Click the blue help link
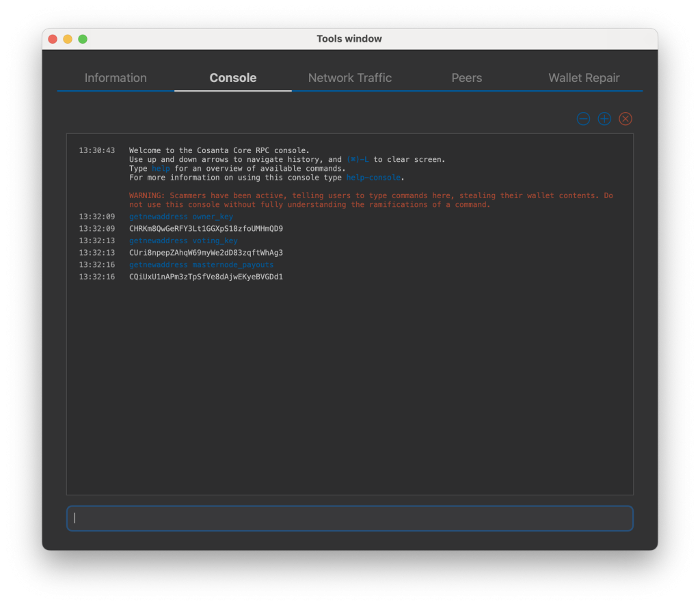Image resolution: width=700 pixels, height=606 pixels. pyautogui.click(x=160, y=169)
